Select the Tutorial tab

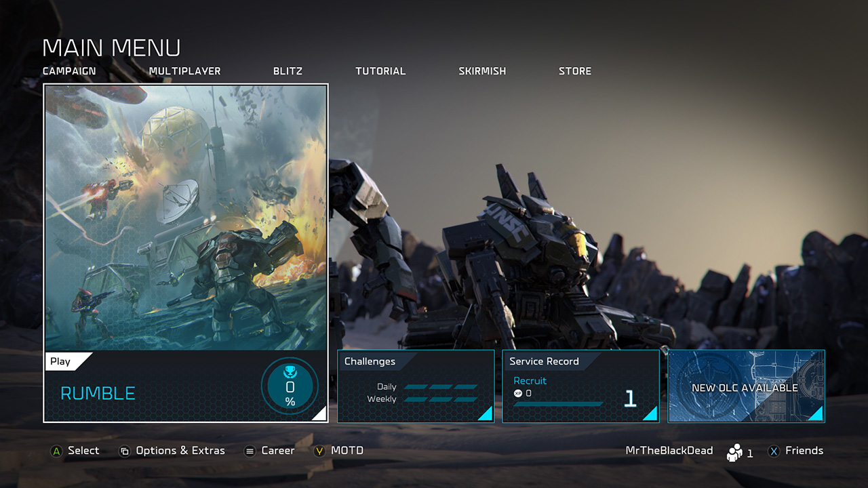pyautogui.click(x=380, y=71)
